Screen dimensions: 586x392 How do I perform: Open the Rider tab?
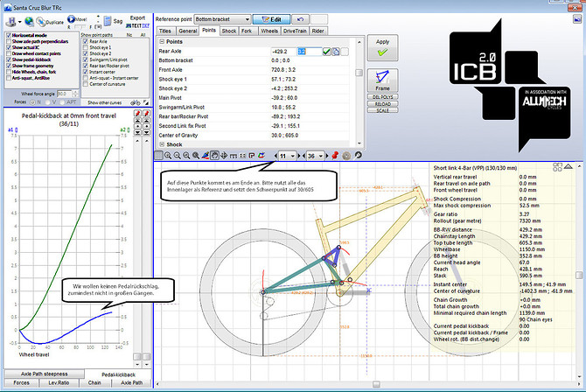click(x=317, y=31)
